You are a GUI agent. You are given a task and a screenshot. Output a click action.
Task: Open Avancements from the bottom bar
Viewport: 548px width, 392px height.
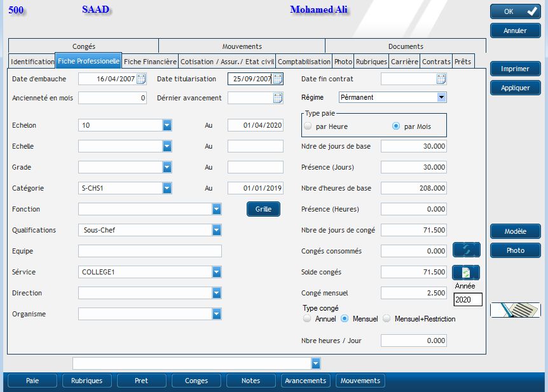point(306,381)
